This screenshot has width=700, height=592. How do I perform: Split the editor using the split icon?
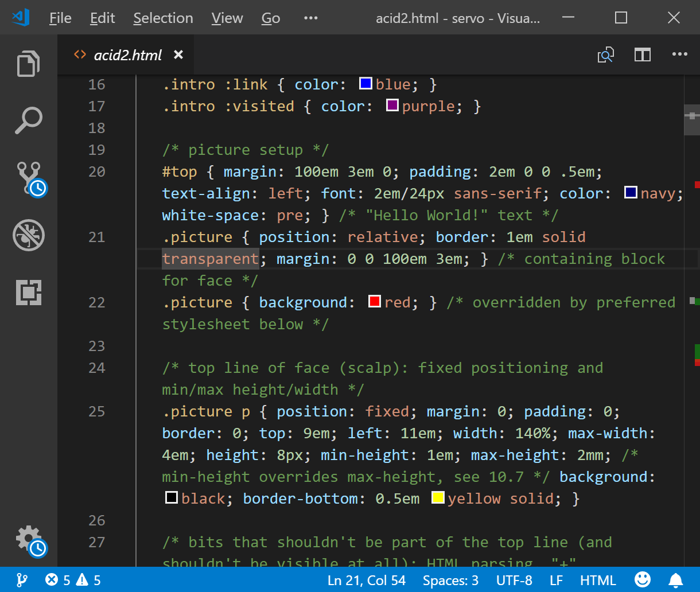642,54
